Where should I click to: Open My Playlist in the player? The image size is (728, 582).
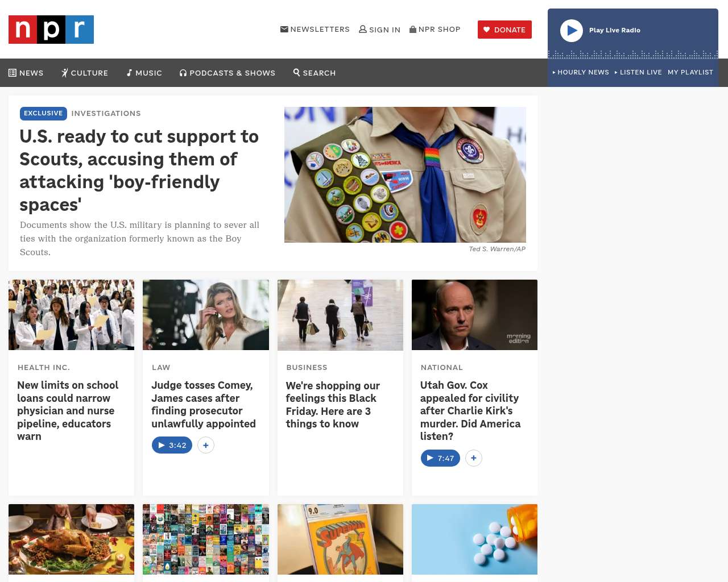[690, 72]
